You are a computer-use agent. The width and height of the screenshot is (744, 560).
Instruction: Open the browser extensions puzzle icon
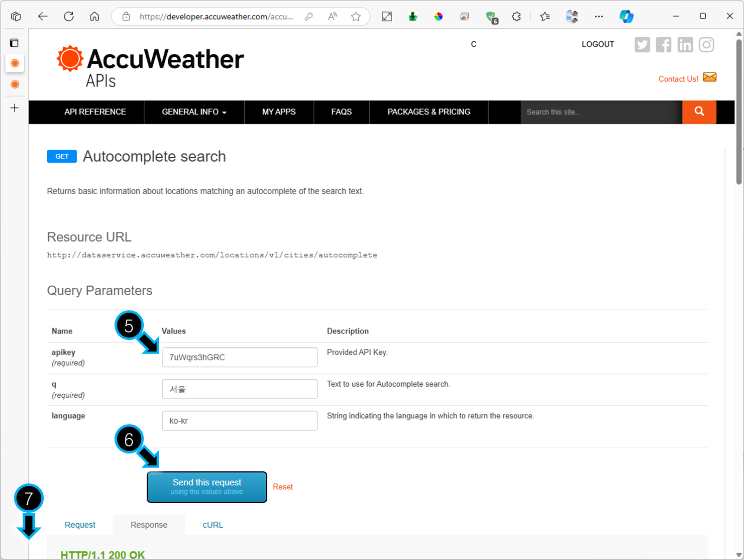(517, 16)
